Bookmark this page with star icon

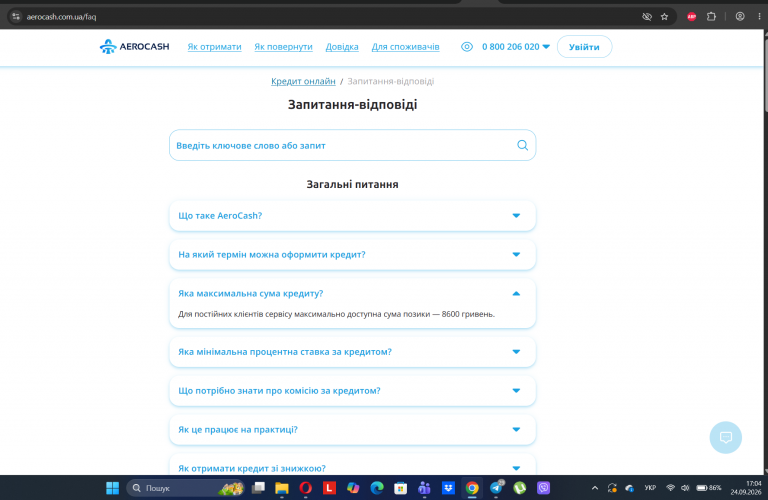point(664,17)
